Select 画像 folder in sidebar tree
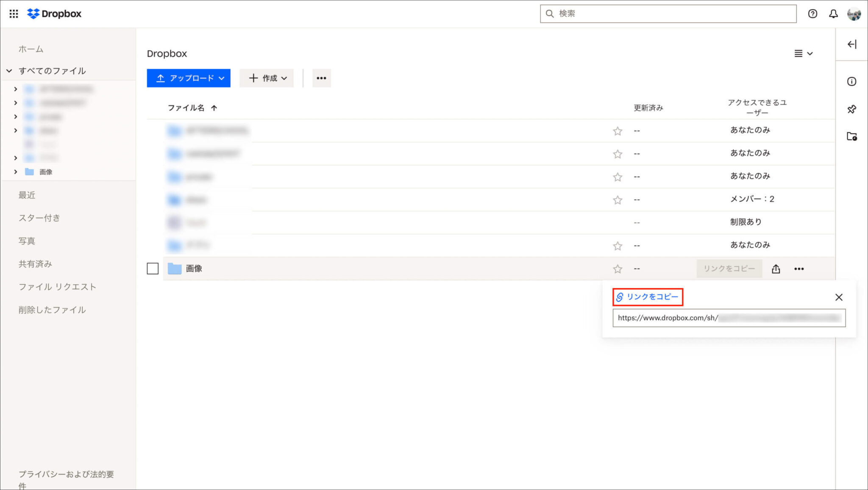Viewport: 868px width, 490px height. coord(46,172)
